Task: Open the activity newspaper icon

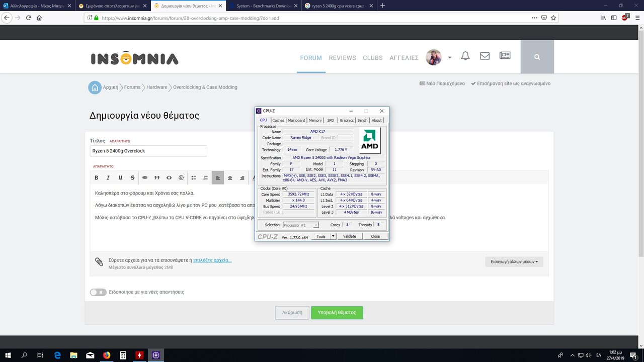Action: pos(505,56)
